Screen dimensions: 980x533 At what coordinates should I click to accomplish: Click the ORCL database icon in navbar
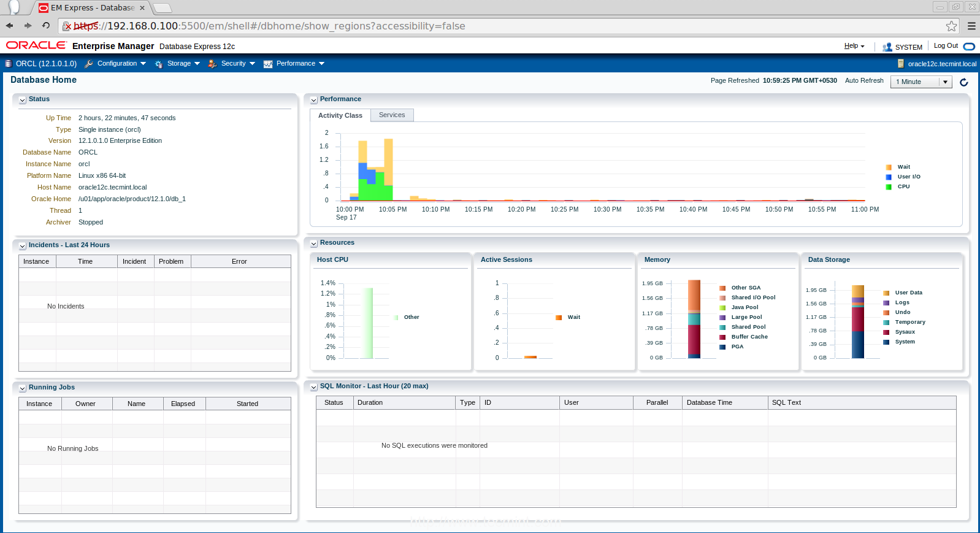[8, 64]
